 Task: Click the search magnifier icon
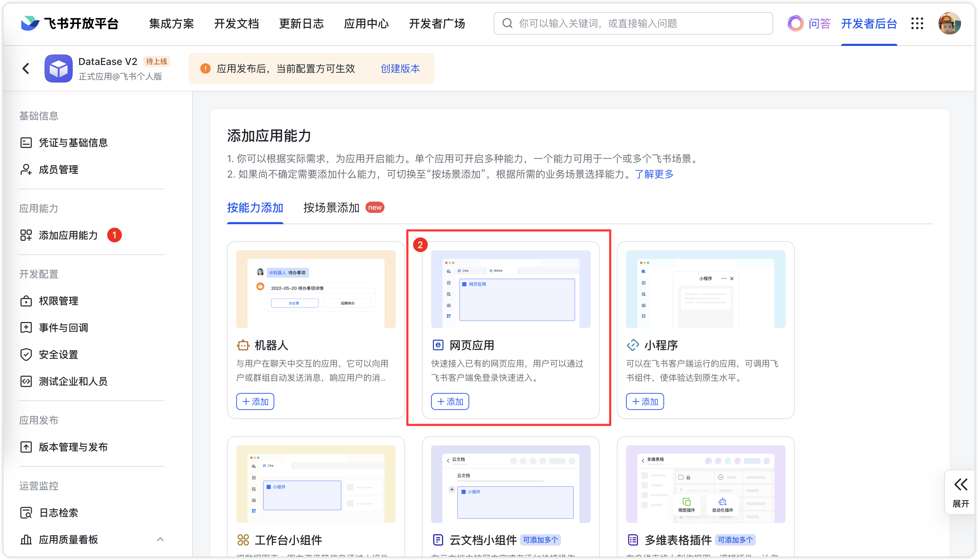tap(507, 23)
